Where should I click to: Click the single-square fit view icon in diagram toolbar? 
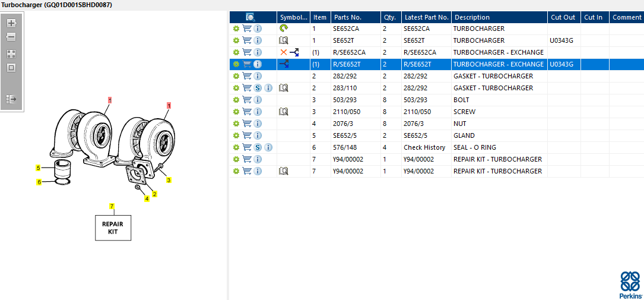click(11, 68)
